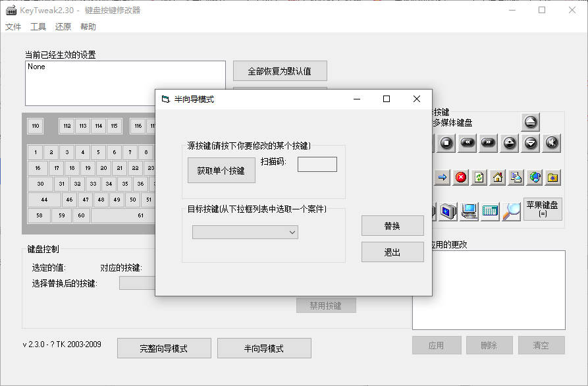Select keyboard key 19

[88, 168]
